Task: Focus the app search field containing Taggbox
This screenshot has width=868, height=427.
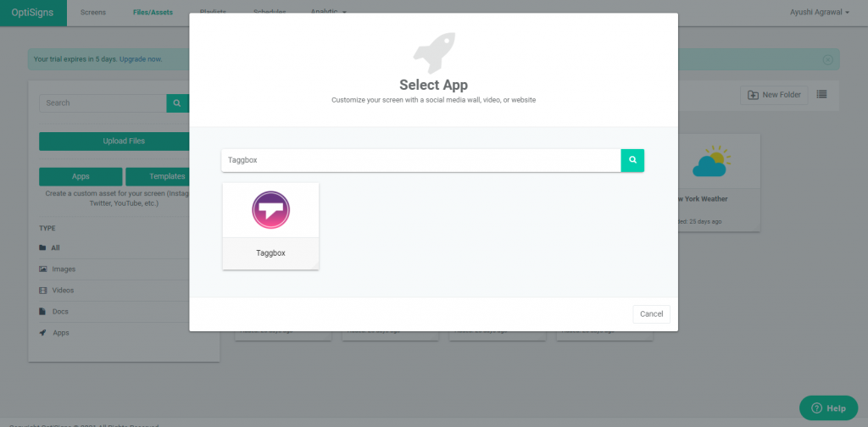Action: pyautogui.click(x=421, y=160)
